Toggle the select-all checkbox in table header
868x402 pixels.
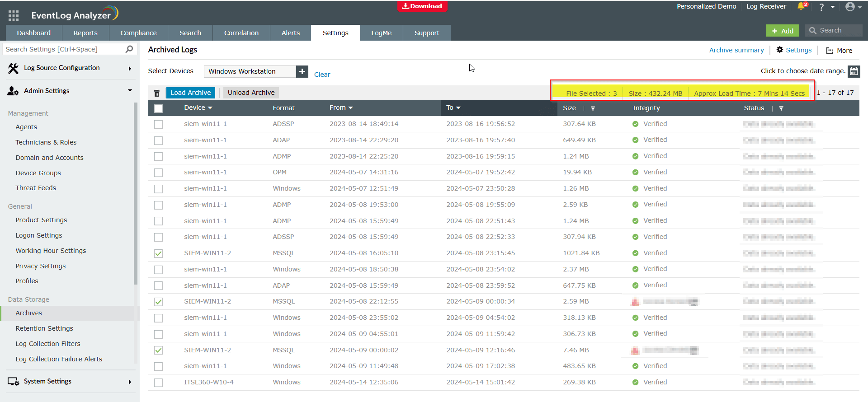pyautogui.click(x=158, y=108)
